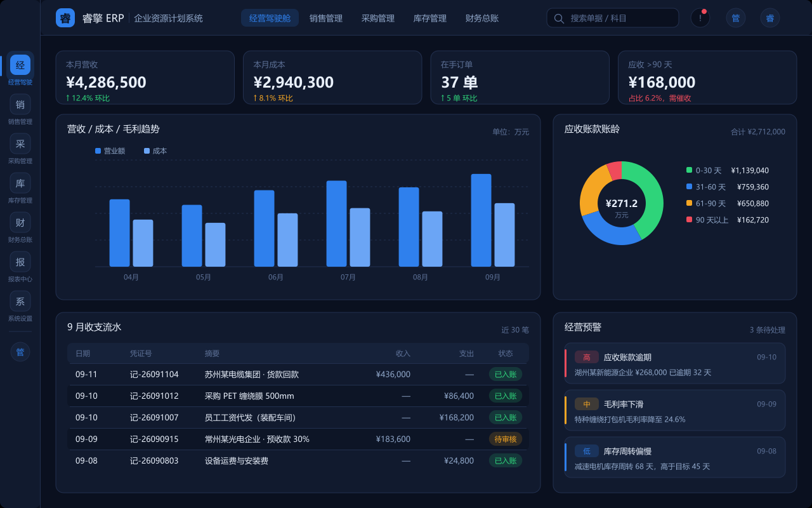Switch to the 销售管理 top tab
Image resolution: width=812 pixels, height=508 pixels.
[326, 18]
